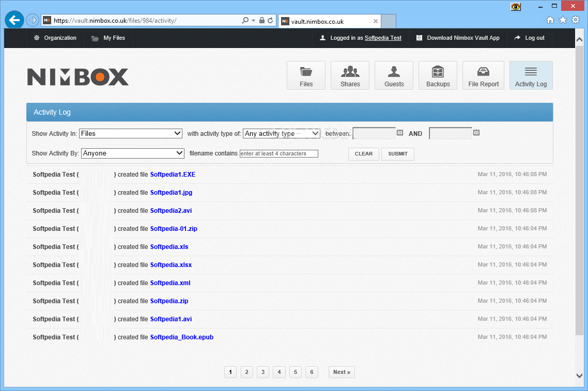
Task: Open file Softpedia.zip
Action: [169, 301]
